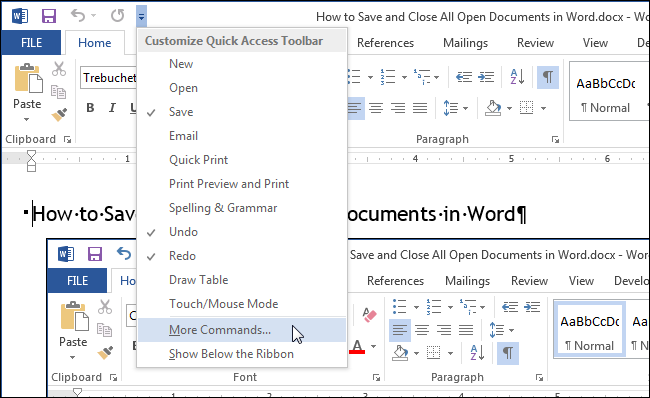Toggle Bold formatting in top ribbon
Screen dimensions: 650x398
point(90,108)
